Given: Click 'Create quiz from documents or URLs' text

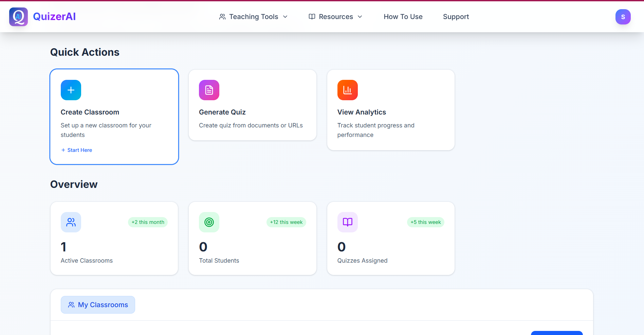Looking at the screenshot, I should coord(251,125).
